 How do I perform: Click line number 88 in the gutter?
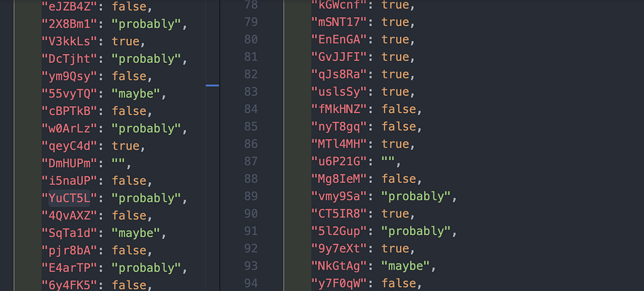(x=251, y=179)
